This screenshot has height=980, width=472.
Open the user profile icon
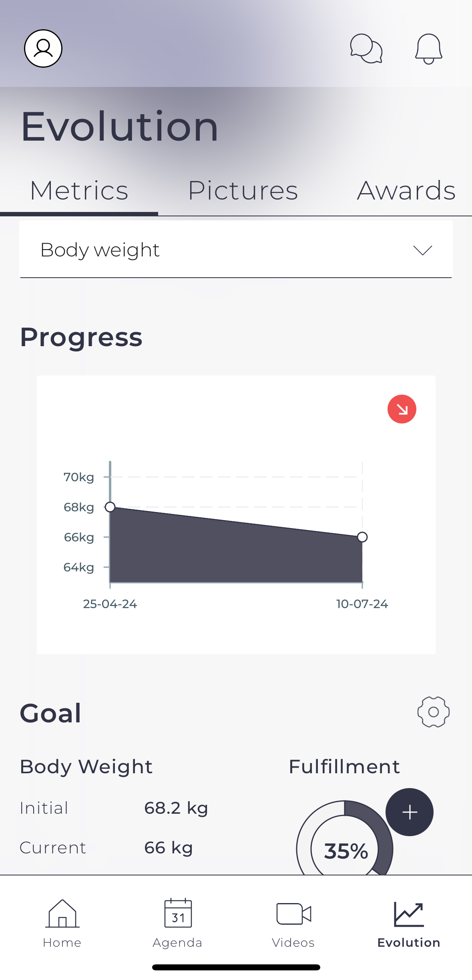[43, 48]
